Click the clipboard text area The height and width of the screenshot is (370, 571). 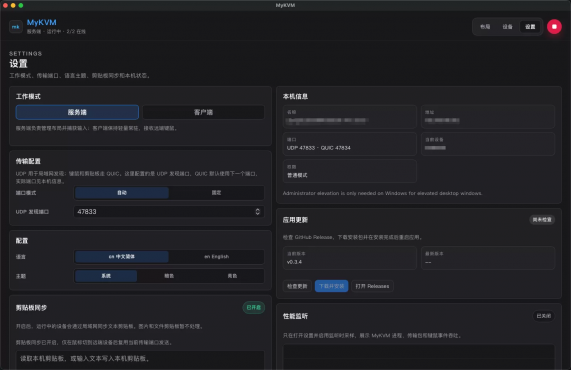140,360
